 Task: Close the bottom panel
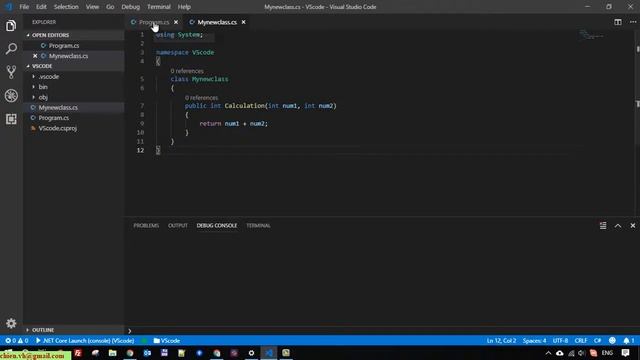pyautogui.click(x=633, y=226)
